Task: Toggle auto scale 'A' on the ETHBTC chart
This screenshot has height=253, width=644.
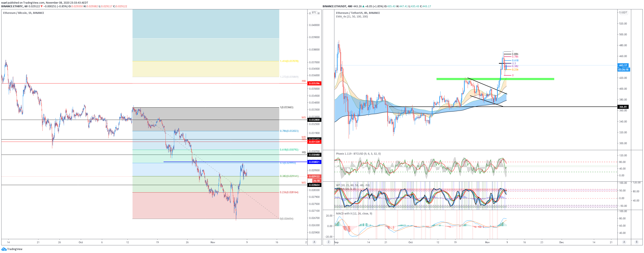Action: [314, 242]
